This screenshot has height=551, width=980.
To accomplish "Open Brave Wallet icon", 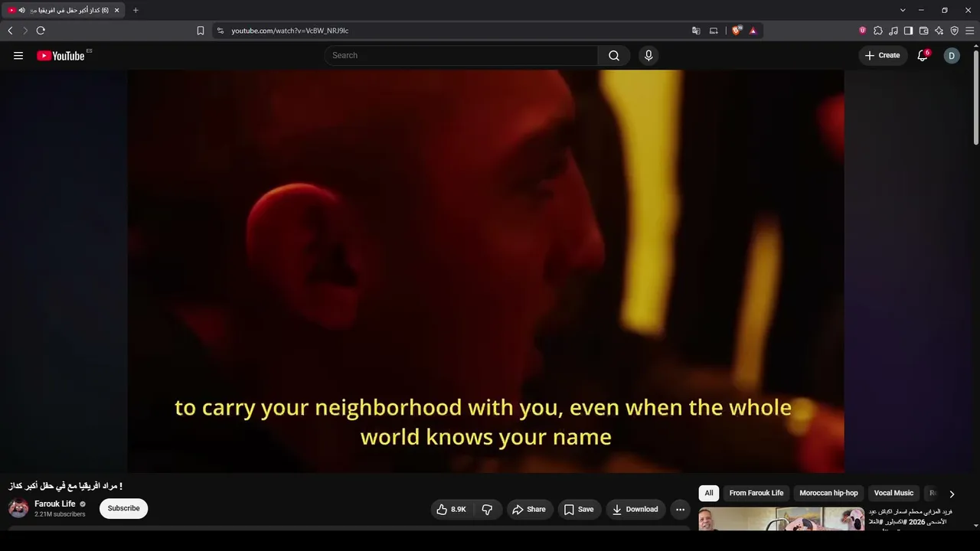I will click(924, 31).
